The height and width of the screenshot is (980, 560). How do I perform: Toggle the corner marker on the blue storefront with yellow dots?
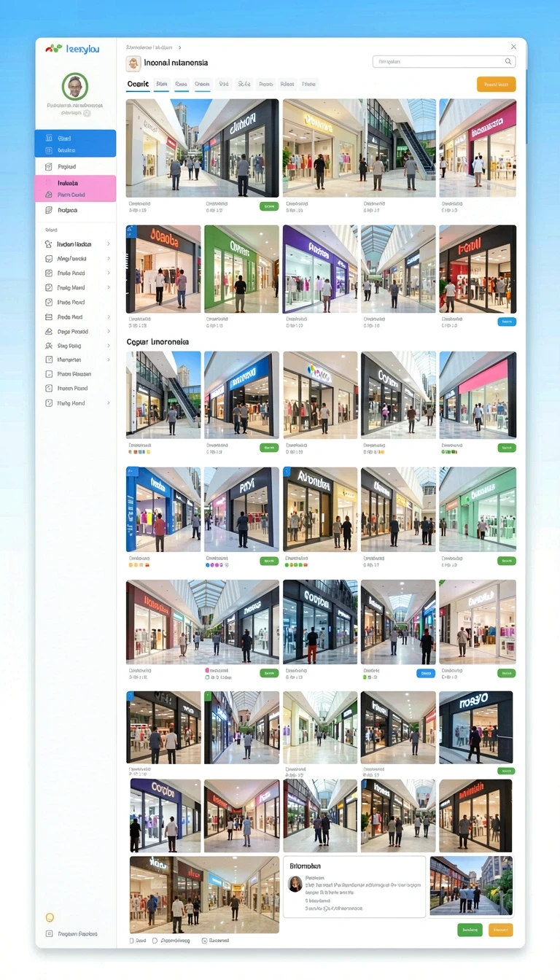(131, 472)
